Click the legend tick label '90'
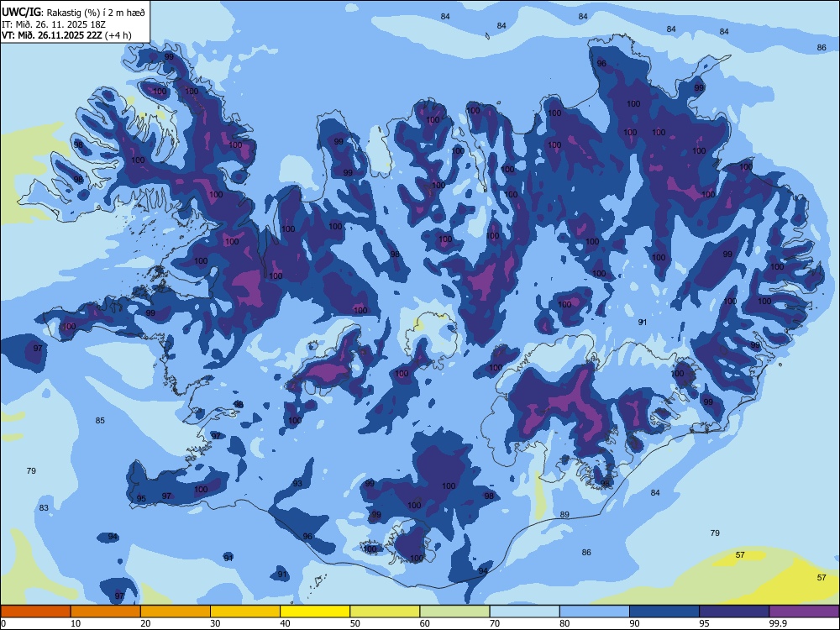Screen dimensions: 840x630 [x=634, y=623]
